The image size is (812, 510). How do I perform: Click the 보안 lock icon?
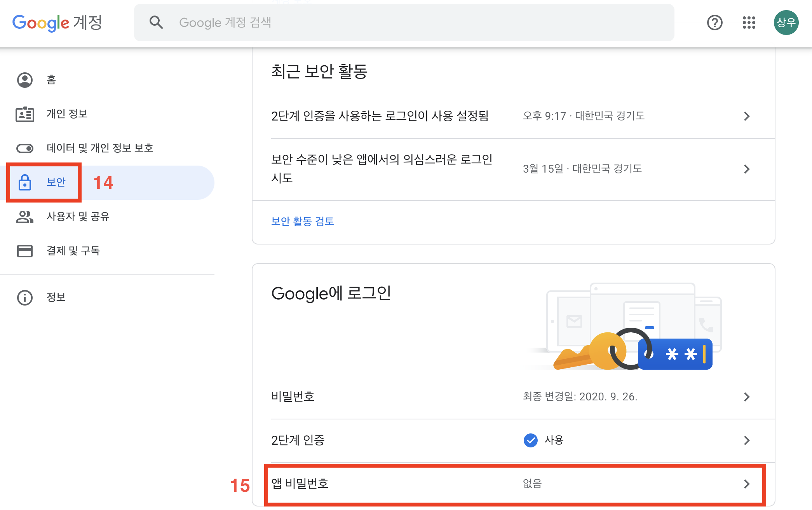tap(25, 182)
